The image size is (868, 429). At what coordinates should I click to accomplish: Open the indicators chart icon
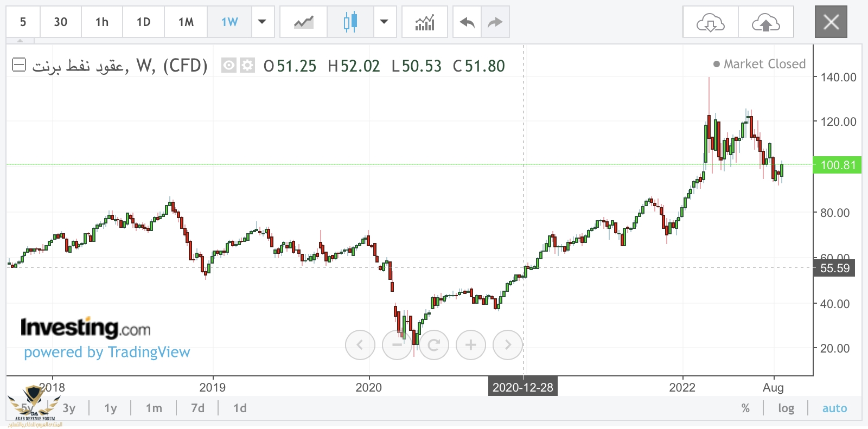coord(425,22)
